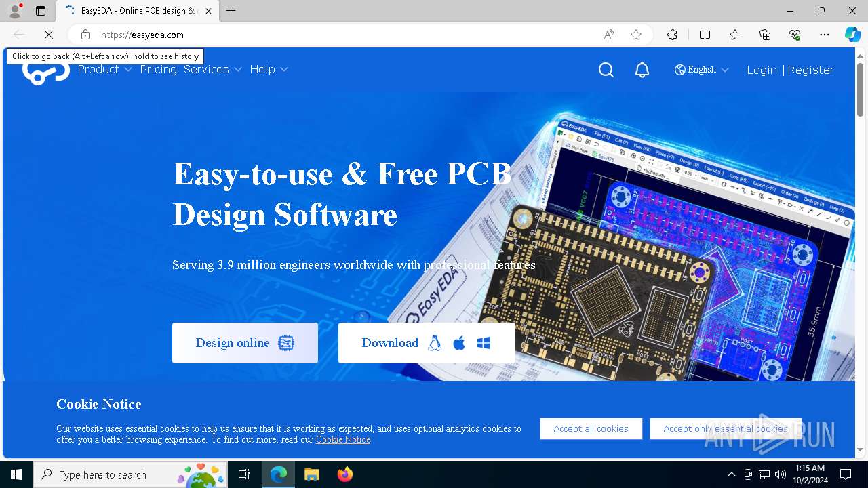Open Copilot sidebar icon
Image resolution: width=868 pixels, height=488 pixels.
pyautogui.click(x=852, y=35)
